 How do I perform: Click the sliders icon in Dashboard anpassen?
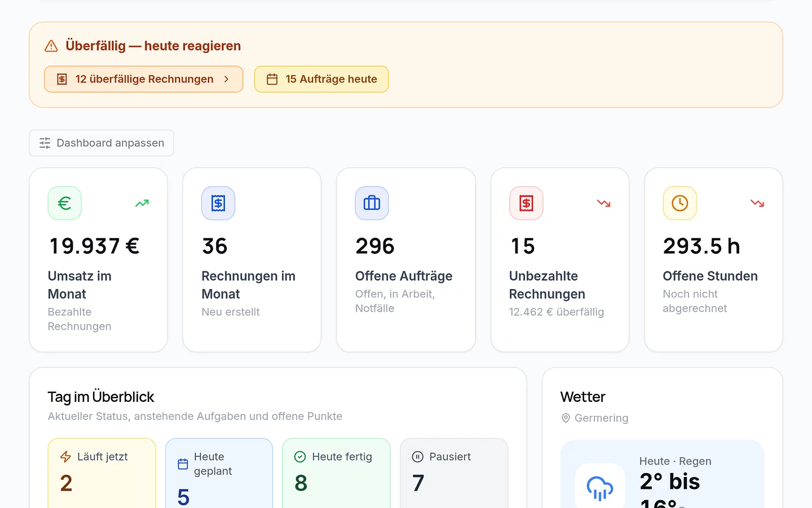point(45,143)
